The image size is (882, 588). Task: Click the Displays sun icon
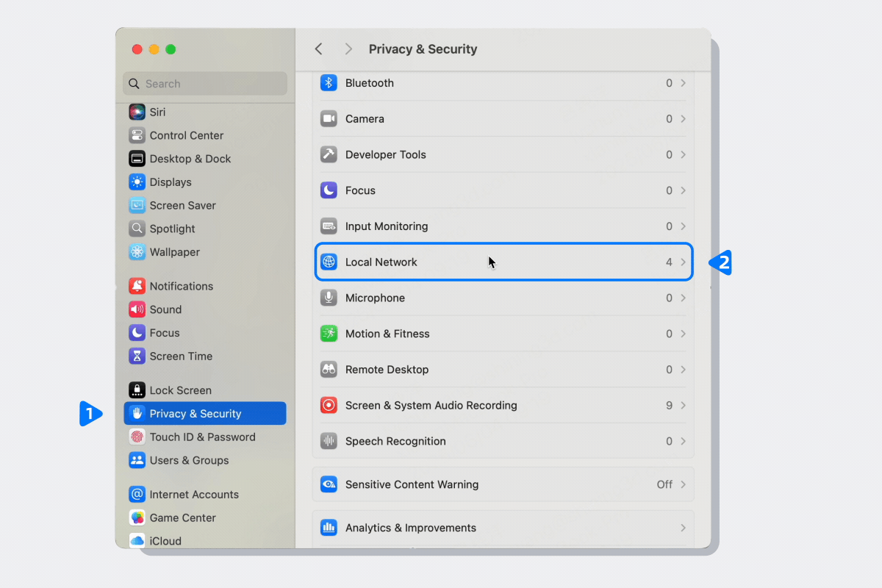(137, 182)
